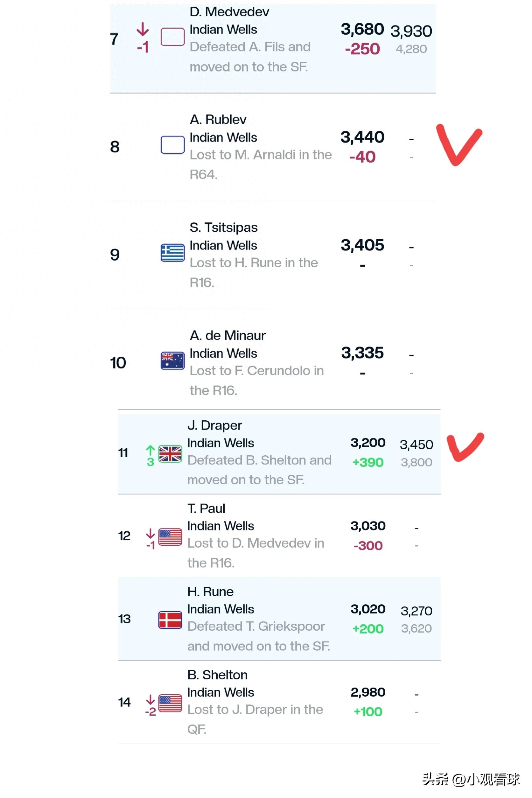532x798 pixels.
Task: Click Tsitsipas's 3,405 points value
Action: pyautogui.click(x=362, y=245)
